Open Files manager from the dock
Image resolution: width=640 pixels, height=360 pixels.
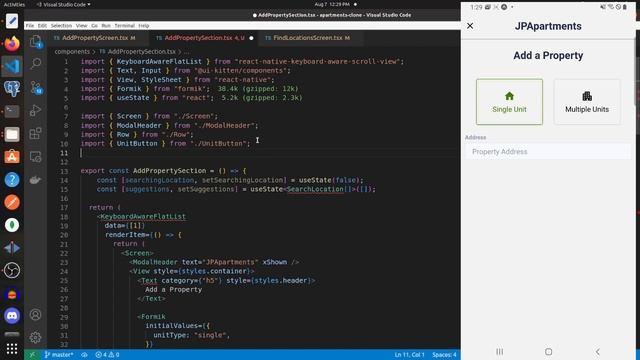coord(12,134)
